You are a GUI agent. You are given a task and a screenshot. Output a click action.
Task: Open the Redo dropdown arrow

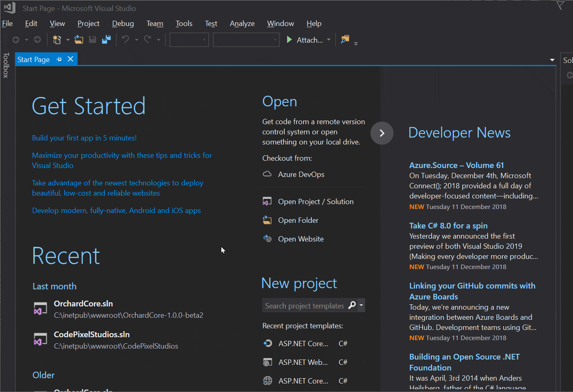click(x=158, y=39)
